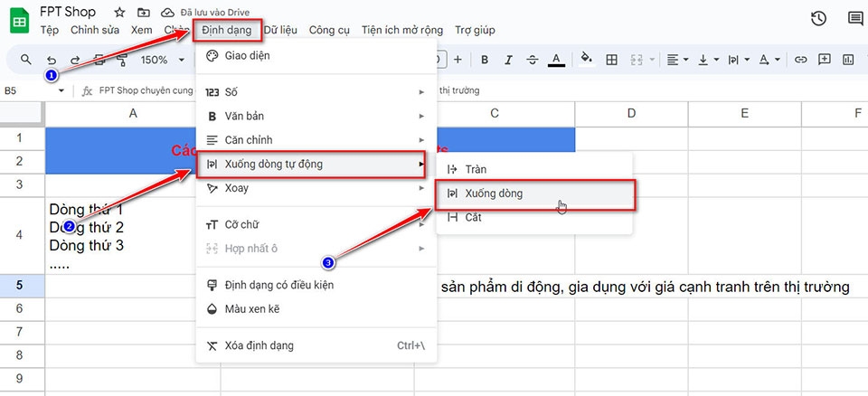This screenshot has width=868, height=396.
Task: Click the move-to-folder icon
Action: (144, 13)
